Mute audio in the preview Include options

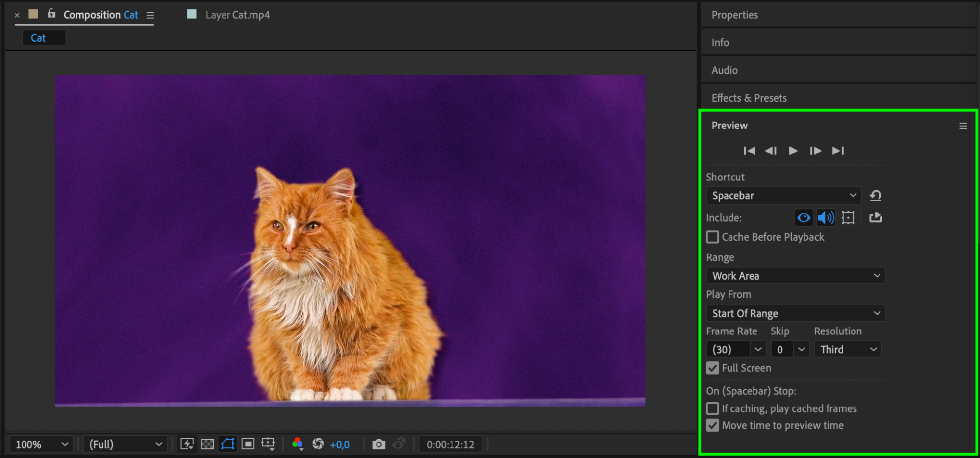pyautogui.click(x=826, y=218)
